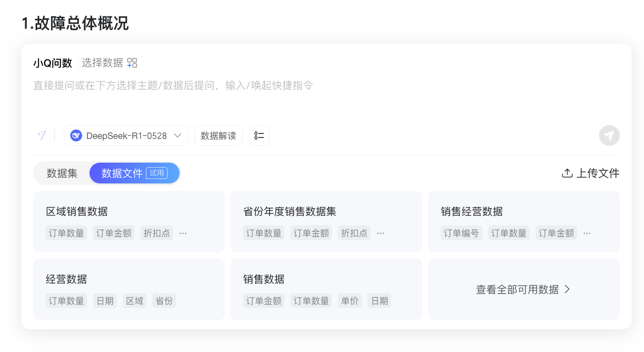Viewport: 644px width, 352px height.
Task: Click the select-data grid icon
Action: point(132,63)
